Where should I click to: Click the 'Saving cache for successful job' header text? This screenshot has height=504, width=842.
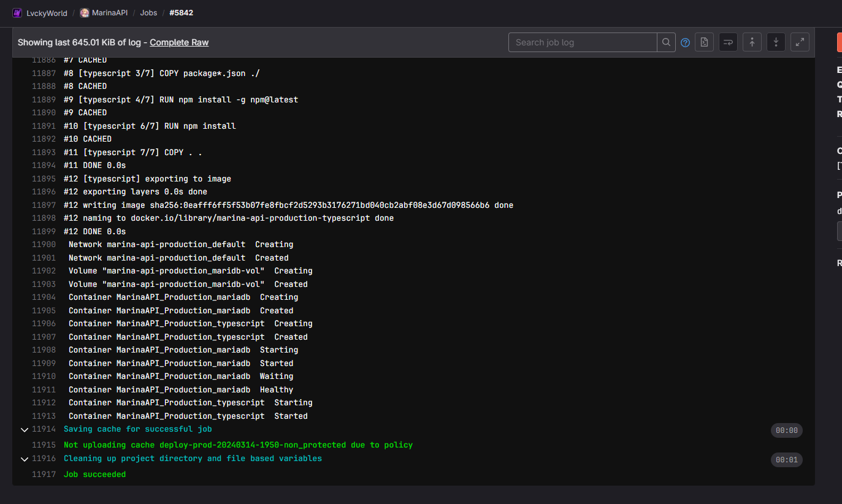(137, 429)
